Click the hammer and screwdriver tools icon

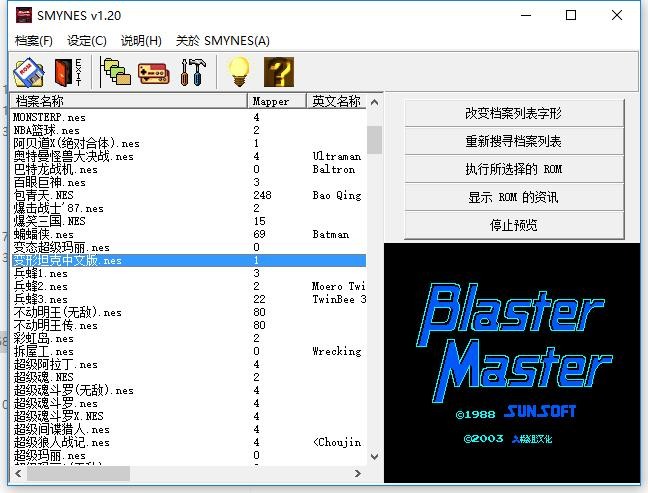pos(193,72)
